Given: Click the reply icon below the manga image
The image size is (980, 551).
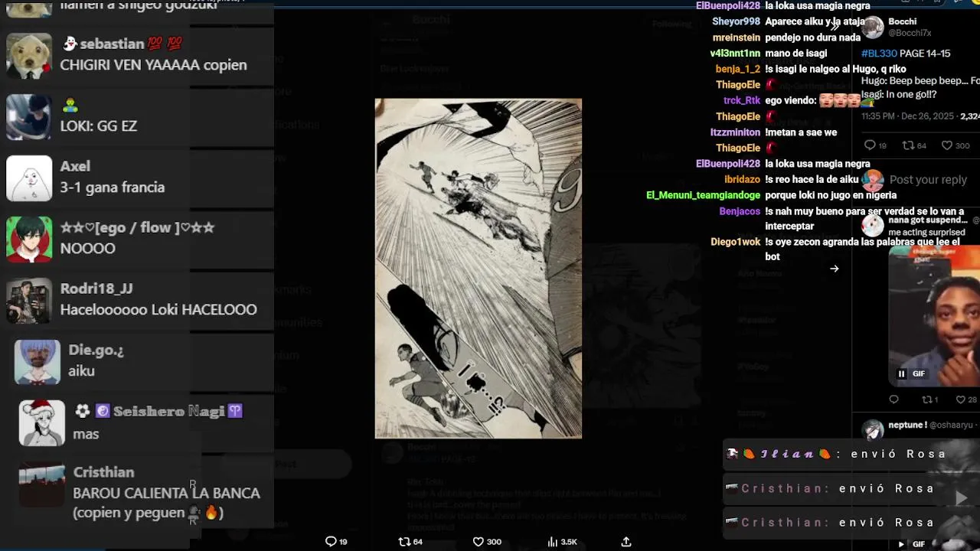Looking at the screenshot, I should point(331,541).
